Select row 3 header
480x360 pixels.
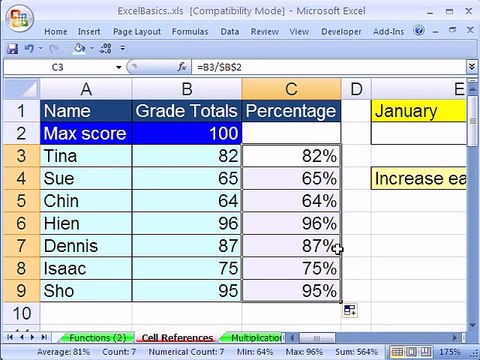click(x=22, y=156)
